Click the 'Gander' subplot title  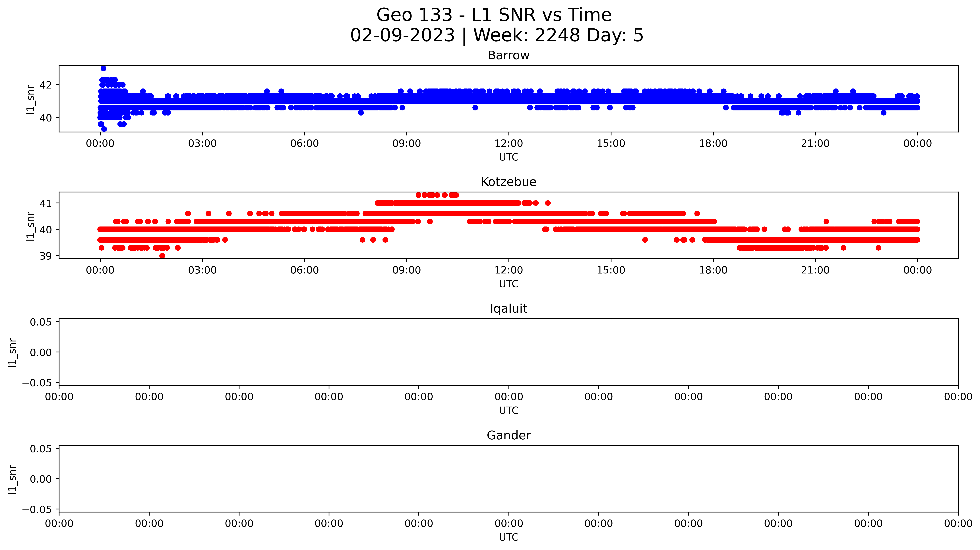click(x=509, y=435)
